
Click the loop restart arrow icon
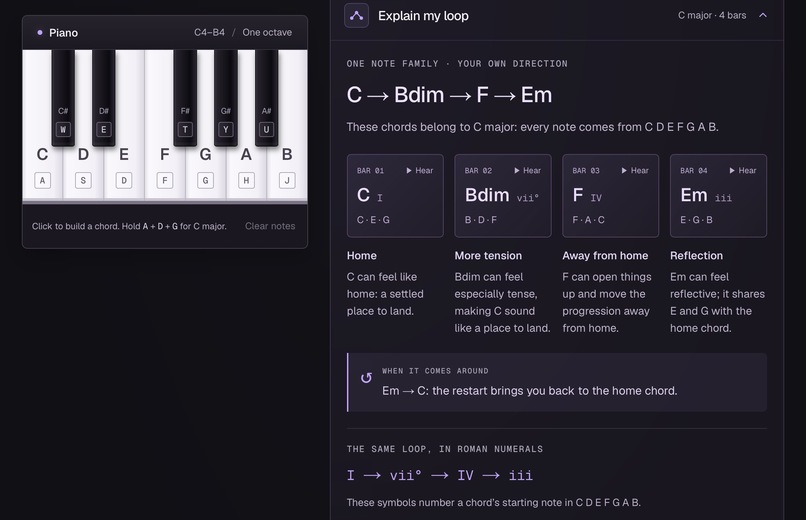[366, 378]
